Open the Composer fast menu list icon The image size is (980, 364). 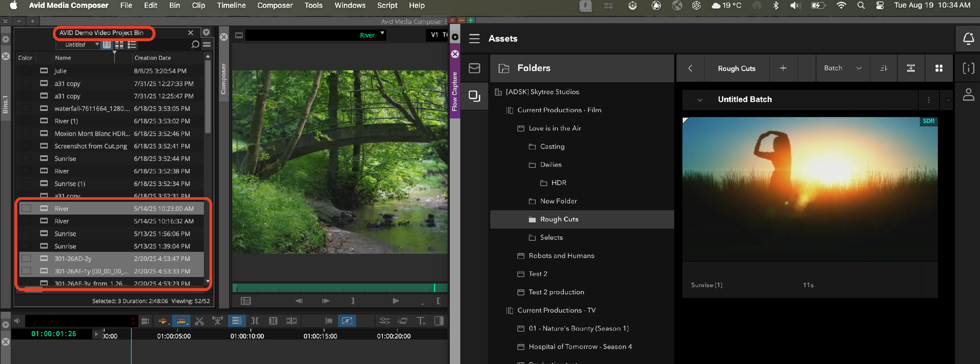tap(246, 301)
